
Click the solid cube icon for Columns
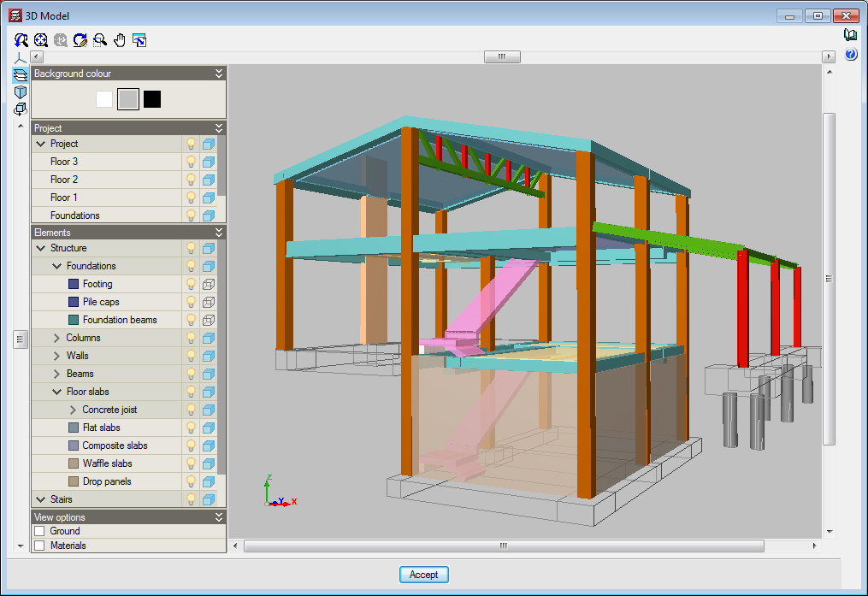click(208, 338)
